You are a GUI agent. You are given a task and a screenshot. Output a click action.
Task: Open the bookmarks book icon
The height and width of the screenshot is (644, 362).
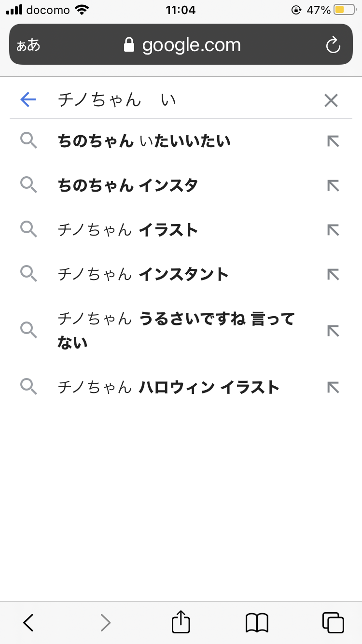[257, 622]
